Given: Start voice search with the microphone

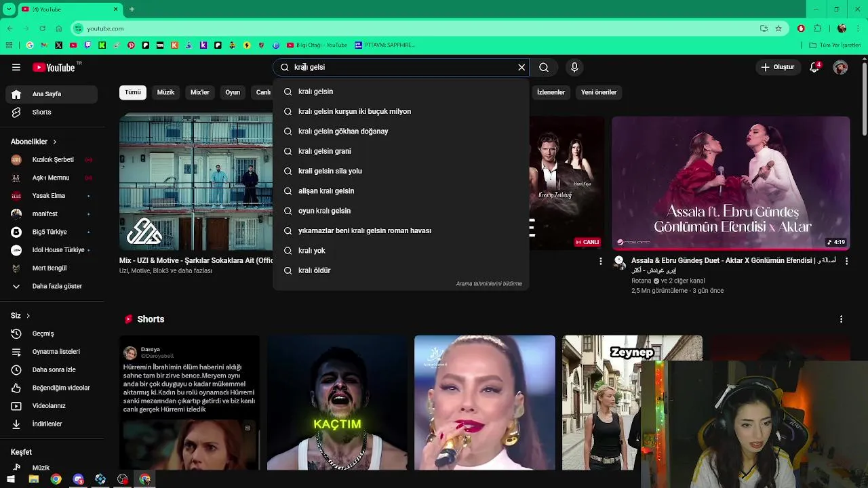Looking at the screenshot, I should click(574, 67).
